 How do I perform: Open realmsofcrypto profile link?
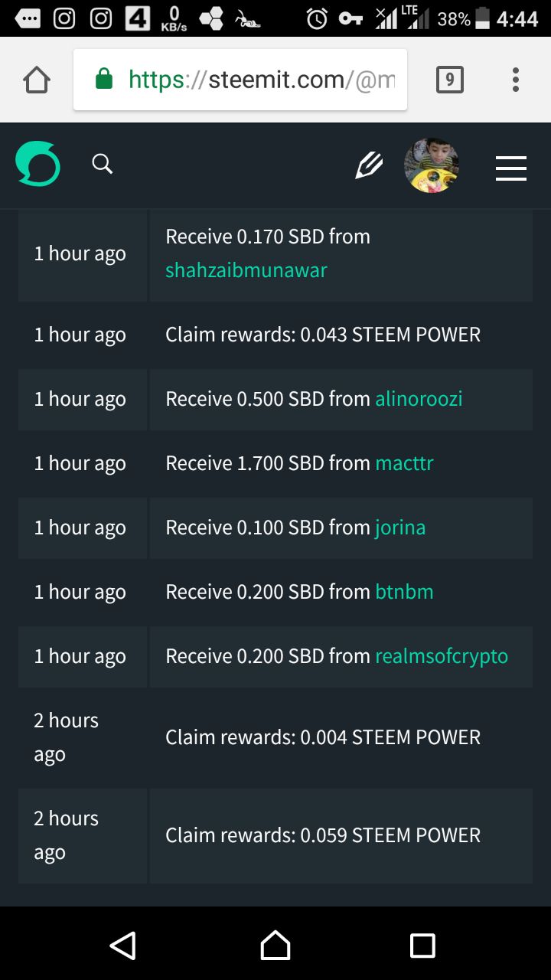click(442, 657)
